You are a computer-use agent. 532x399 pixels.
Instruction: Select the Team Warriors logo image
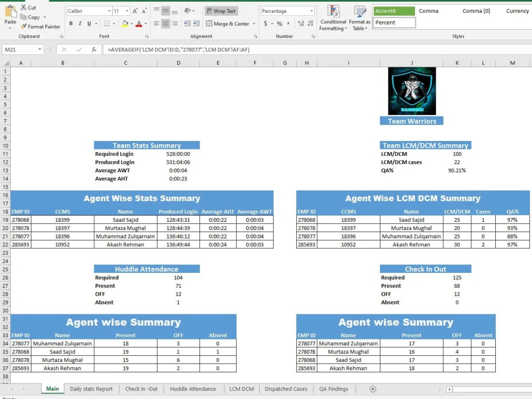(x=412, y=91)
